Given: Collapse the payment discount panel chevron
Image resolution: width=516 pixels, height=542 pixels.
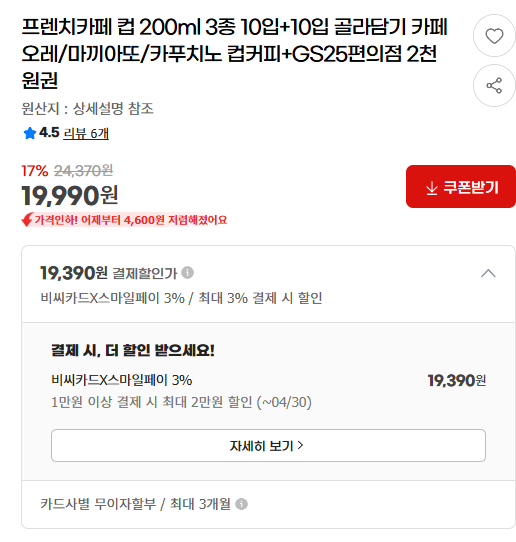Looking at the screenshot, I should coord(488,273).
